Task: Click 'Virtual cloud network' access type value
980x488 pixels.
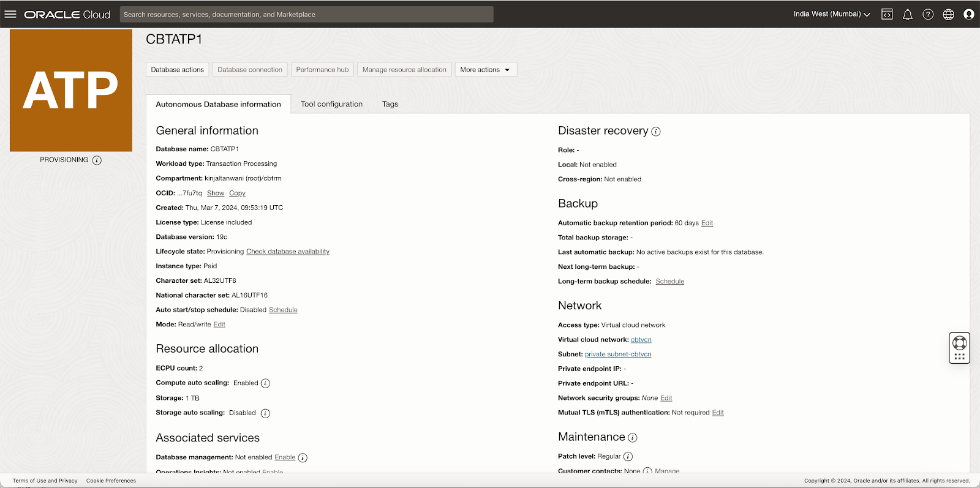Action: point(633,325)
